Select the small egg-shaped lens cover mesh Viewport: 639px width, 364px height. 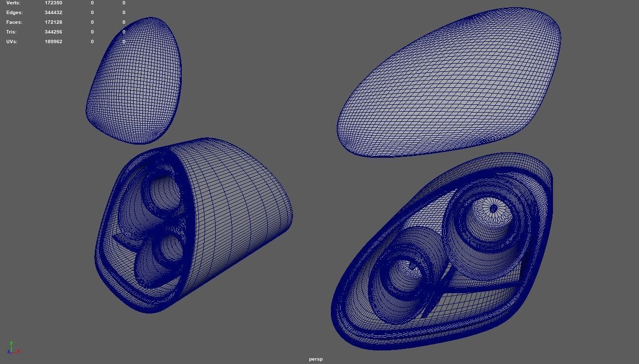click(134, 81)
